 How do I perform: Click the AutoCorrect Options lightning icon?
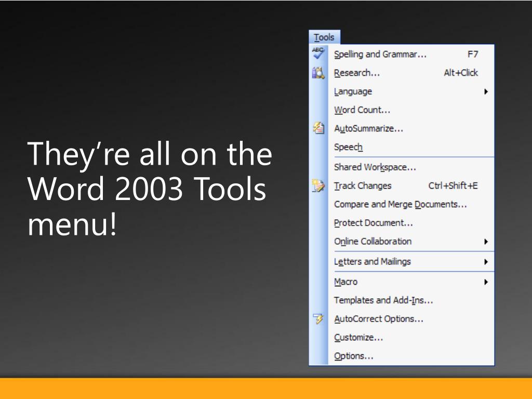[318, 318]
